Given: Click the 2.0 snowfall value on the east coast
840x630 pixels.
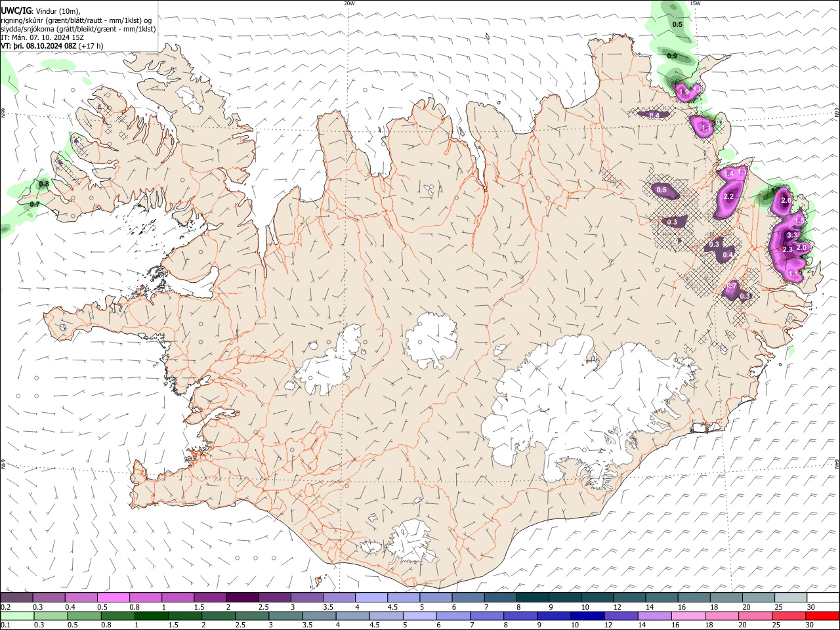Looking at the screenshot, I should (801, 247).
